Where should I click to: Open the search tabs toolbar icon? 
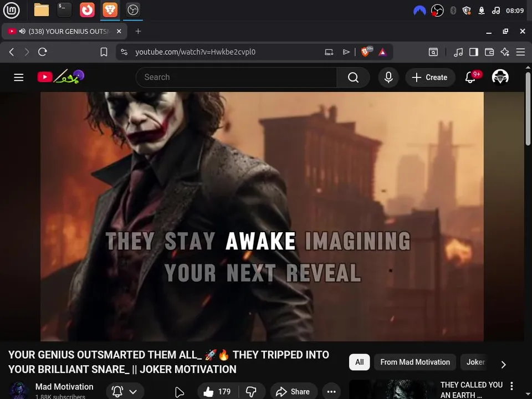point(433,52)
